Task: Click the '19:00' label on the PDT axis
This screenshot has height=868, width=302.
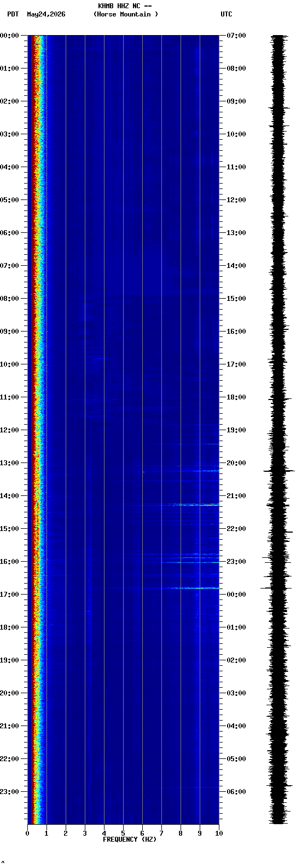Action: click(9, 660)
